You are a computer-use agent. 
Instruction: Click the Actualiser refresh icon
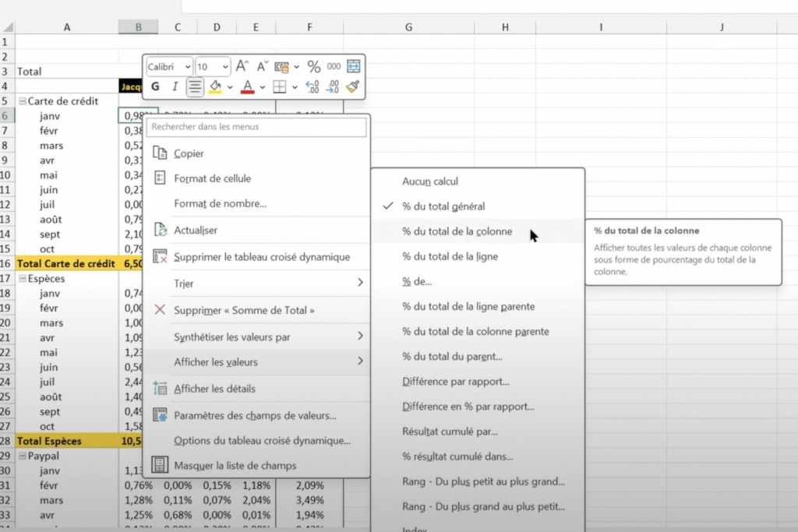161,229
